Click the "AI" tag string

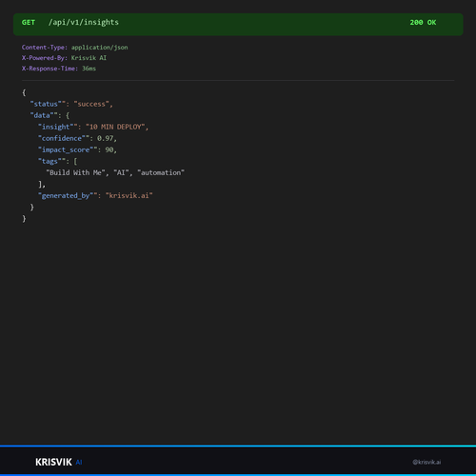tap(121, 172)
